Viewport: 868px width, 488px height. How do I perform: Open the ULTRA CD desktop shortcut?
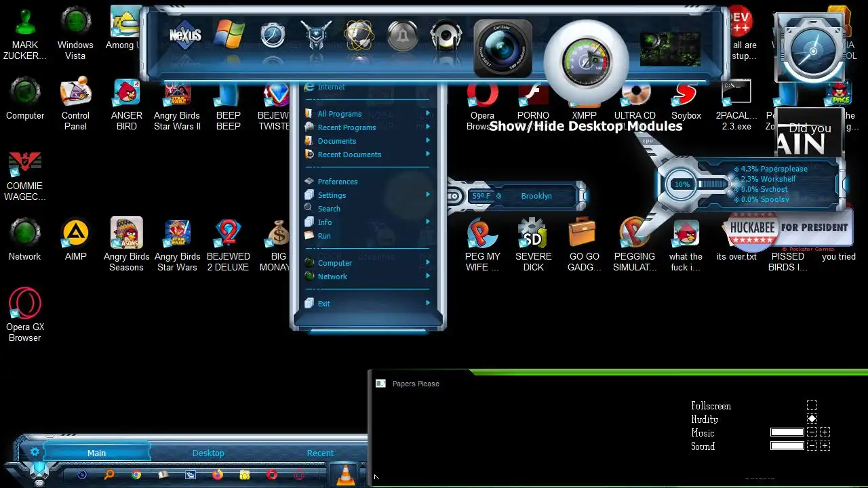click(x=635, y=105)
